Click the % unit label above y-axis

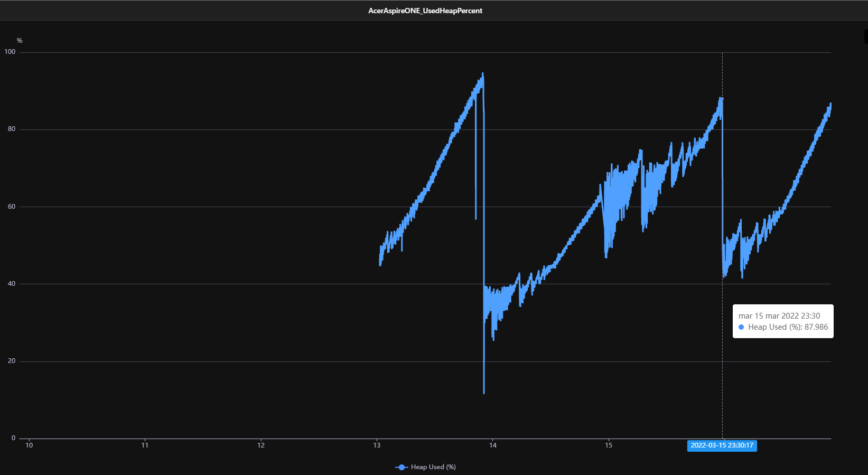click(x=20, y=41)
